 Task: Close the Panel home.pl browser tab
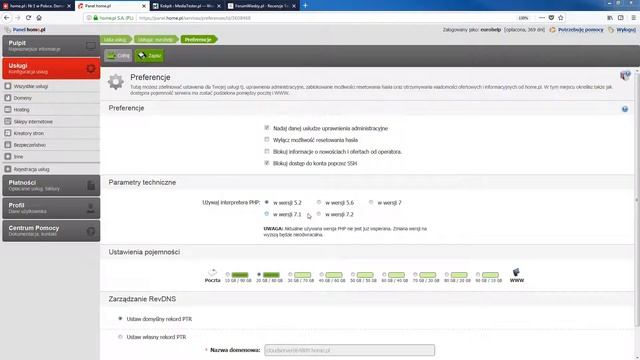[x=144, y=6]
